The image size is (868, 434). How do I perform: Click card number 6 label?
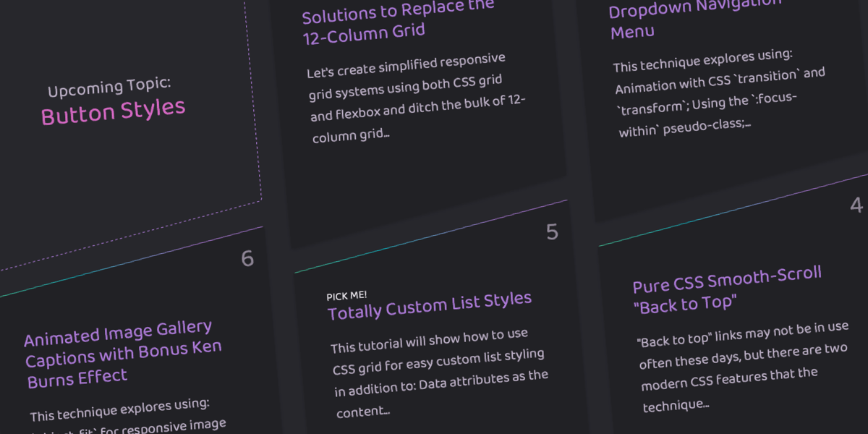click(247, 259)
